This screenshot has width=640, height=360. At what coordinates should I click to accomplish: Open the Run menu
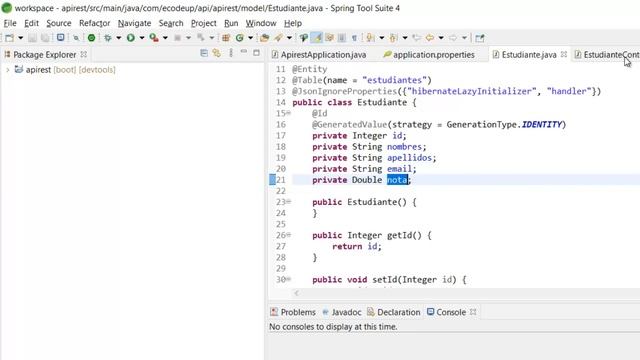[231, 23]
